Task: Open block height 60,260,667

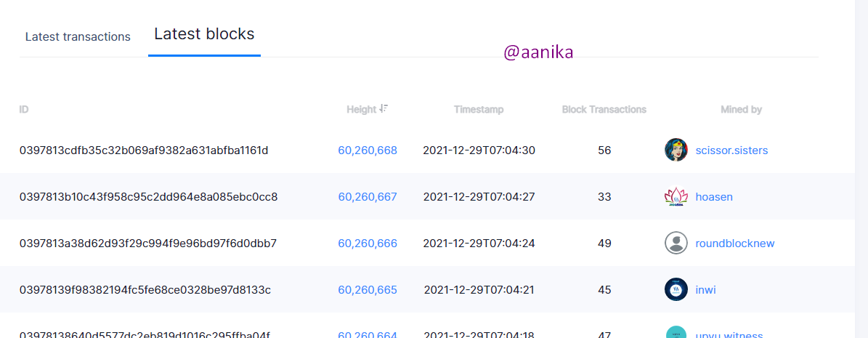Action: pos(368,197)
